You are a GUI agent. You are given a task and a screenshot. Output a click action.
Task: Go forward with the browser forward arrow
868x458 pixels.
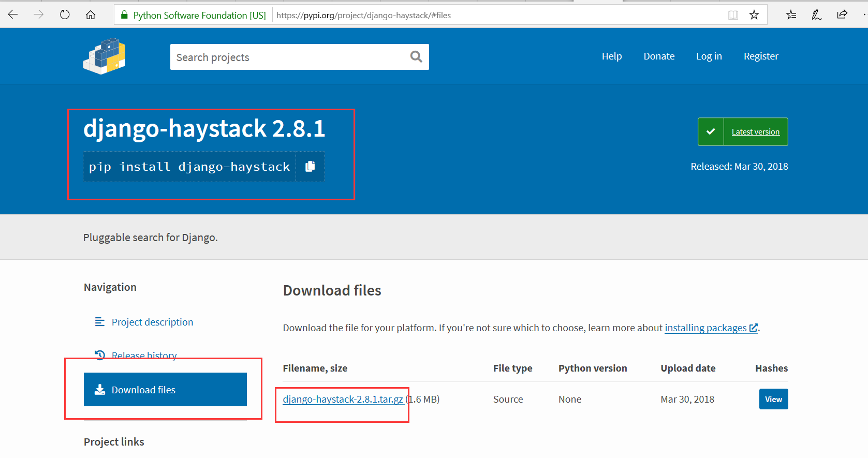tap(39, 14)
